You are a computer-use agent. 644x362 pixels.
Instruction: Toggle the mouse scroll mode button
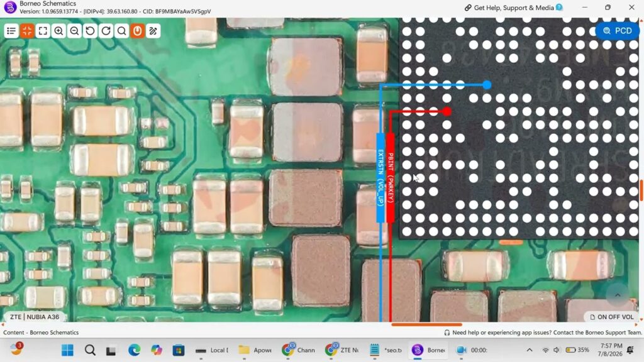click(138, 31)
